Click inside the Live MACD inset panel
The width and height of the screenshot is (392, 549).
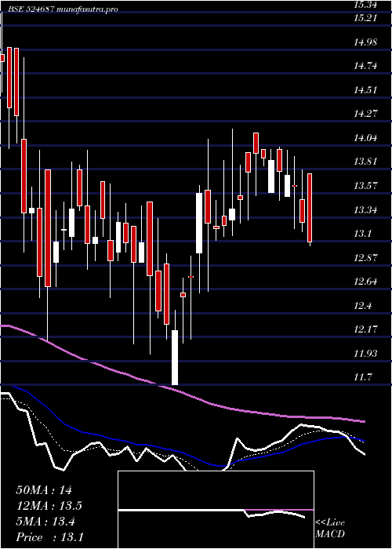coord(216,510)
